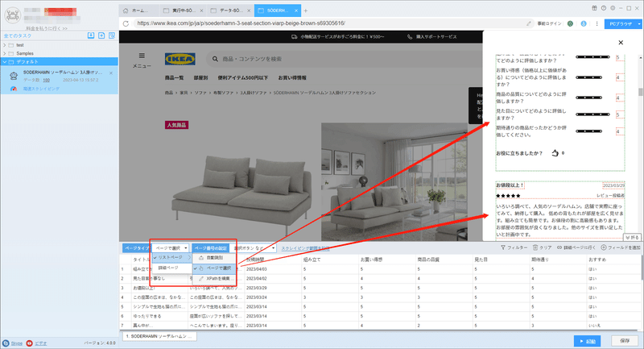Click the scraping range link
This screenshot has width=644, height=349.
(x=305, y=248)
